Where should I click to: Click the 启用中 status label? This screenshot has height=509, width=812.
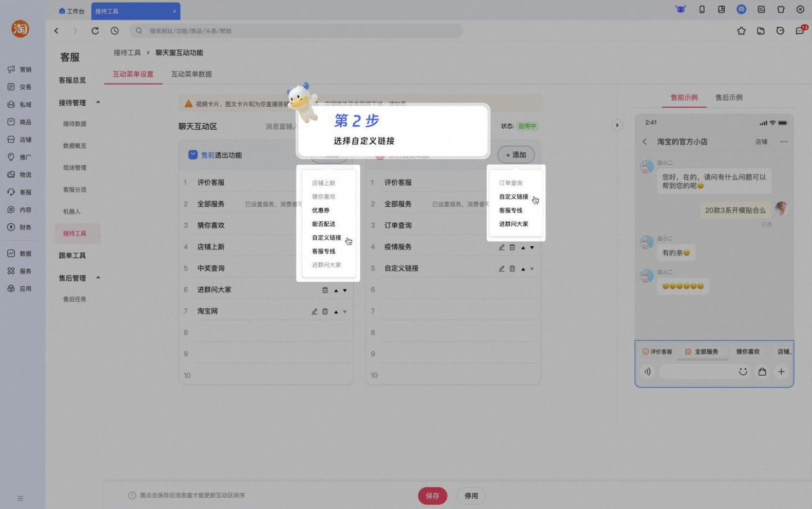coord(527,126)
